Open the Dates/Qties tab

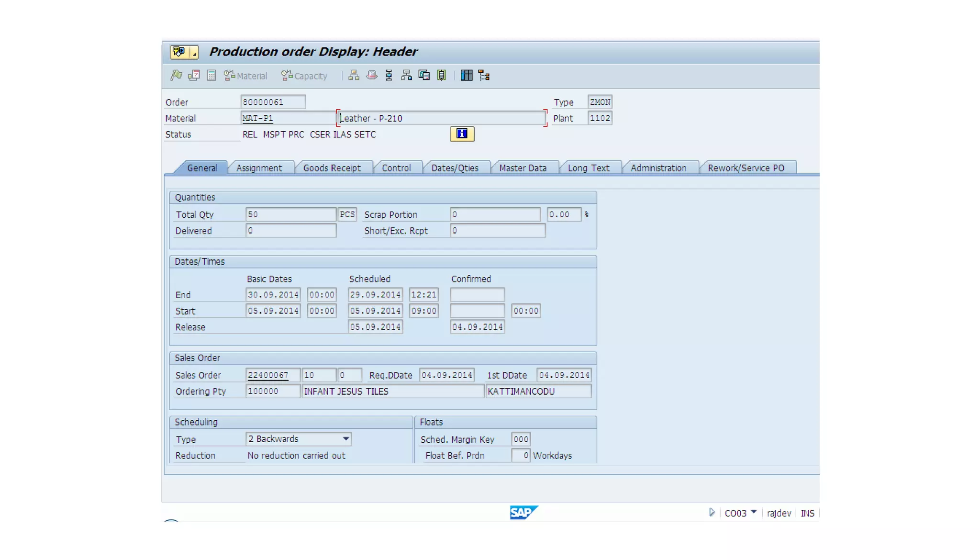[x=455, y=168]
